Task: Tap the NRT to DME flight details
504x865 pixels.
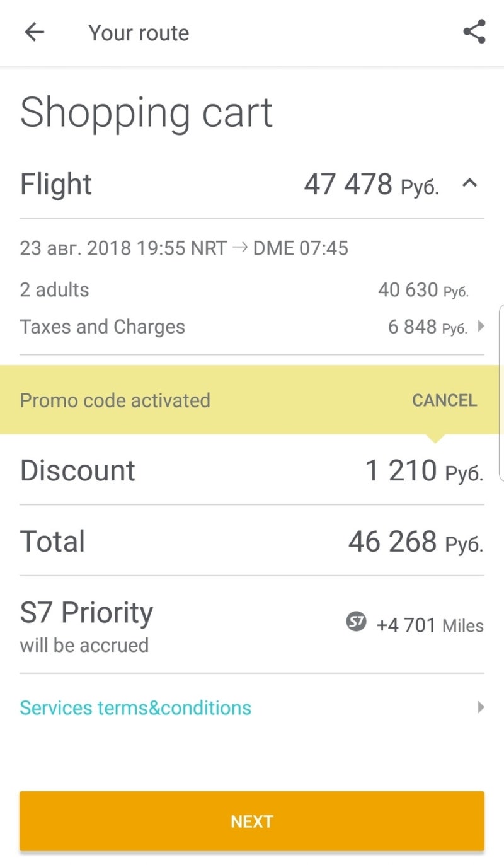Action: [x=184, y=248]
